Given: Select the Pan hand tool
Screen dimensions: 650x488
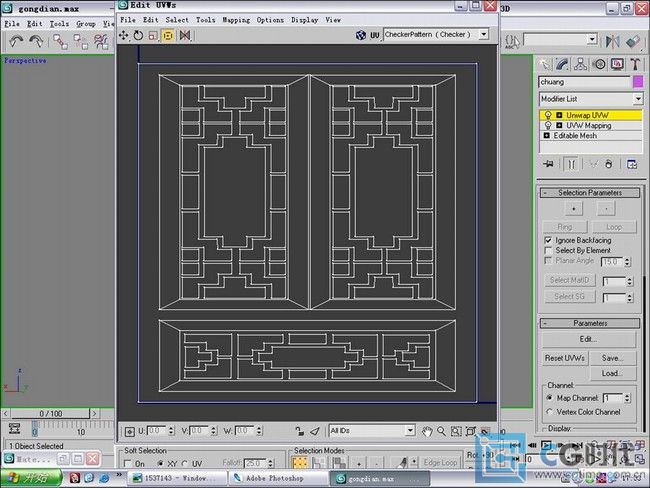Looking at the screenshot, I should pyautogui.click(x=427, y=431).
